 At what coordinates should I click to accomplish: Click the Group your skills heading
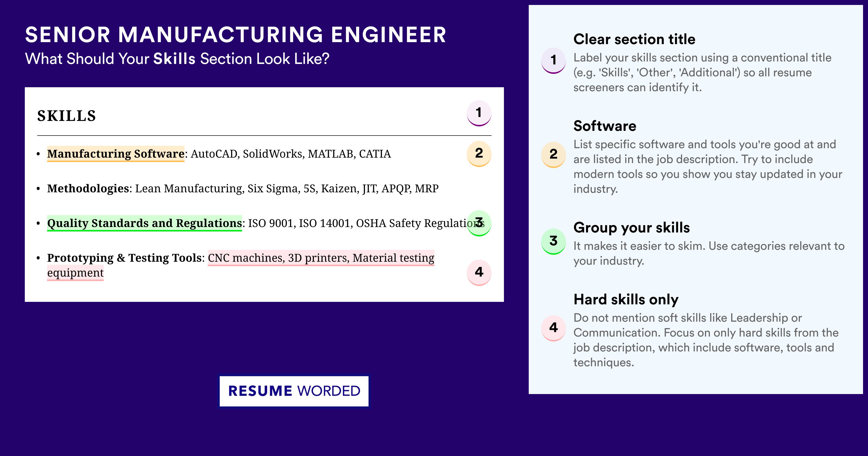click(631, 228)
